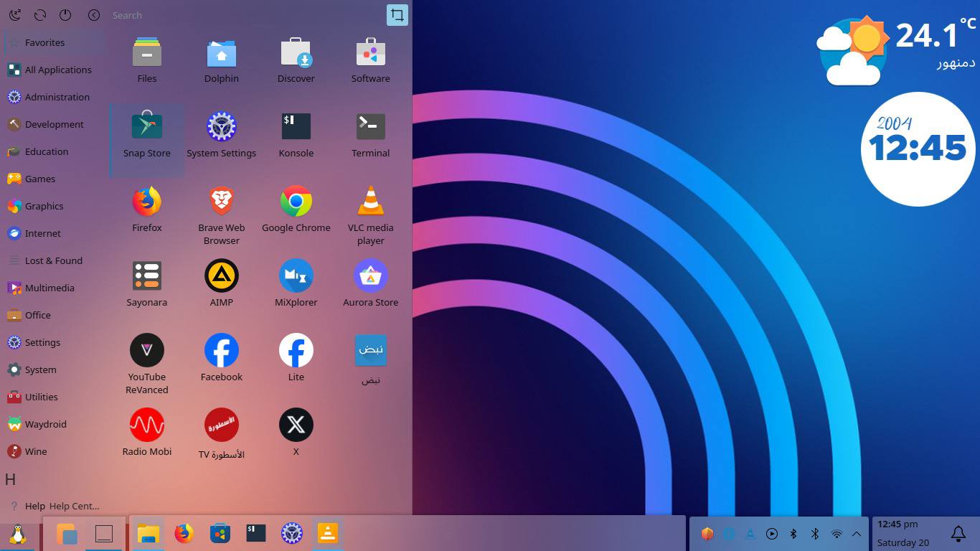Launch the Discover app
Viewport: 980px width, 551px height.
click(296, 60)
